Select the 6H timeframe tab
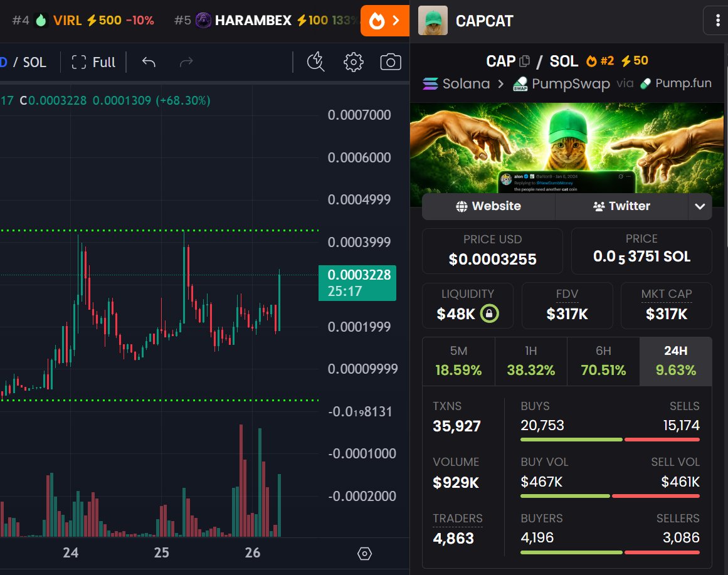The width and height of the screenshot is (728, 575). [603, 361]
